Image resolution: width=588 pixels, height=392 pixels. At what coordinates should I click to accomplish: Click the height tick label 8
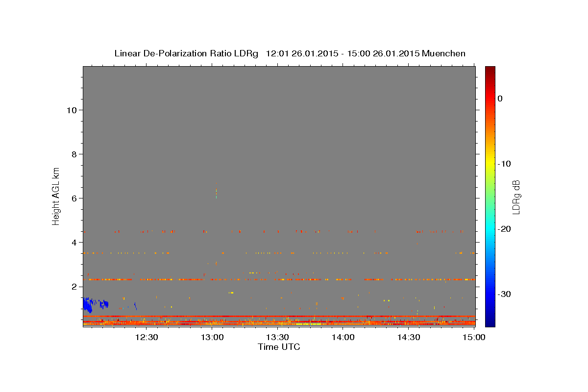click(x=73, y=154)
